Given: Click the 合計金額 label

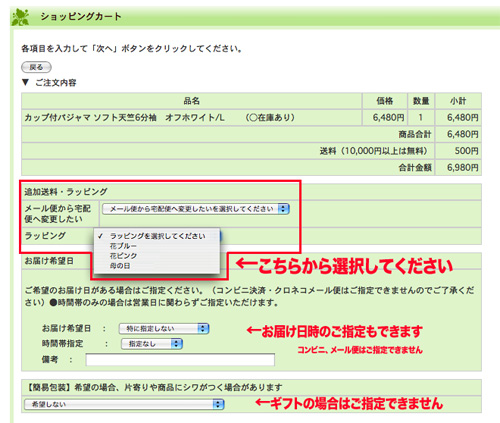Looking at the screenshot, I should (x=415, y=167).
